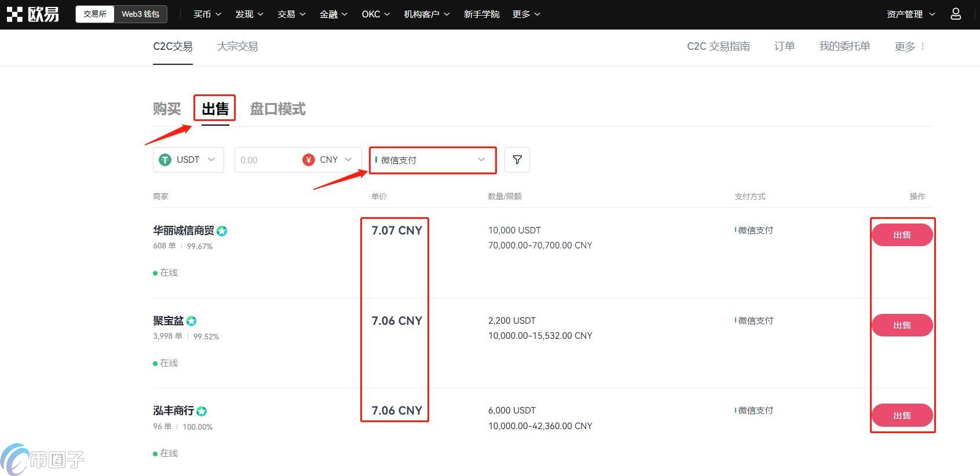Expand the 资产管理 menu
The width and height of the screenshot is (980, 476).
(910, 14)
